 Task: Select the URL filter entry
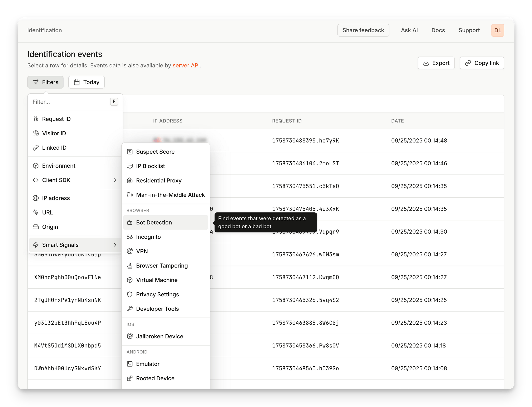[75, 212]
